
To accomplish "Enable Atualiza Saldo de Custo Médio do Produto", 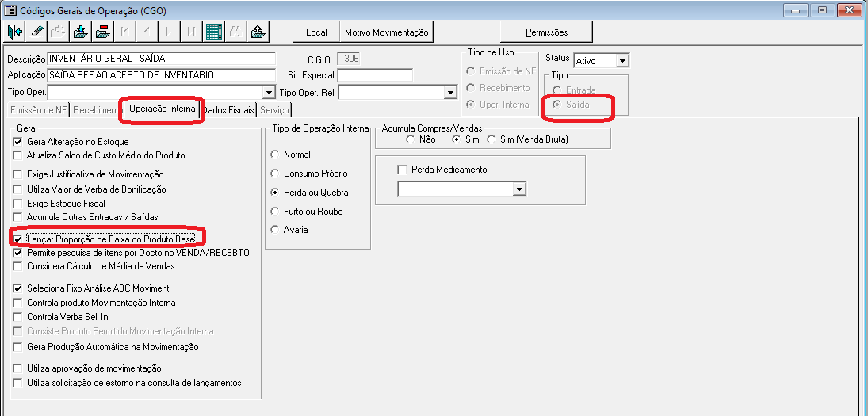I will point(18,155).
